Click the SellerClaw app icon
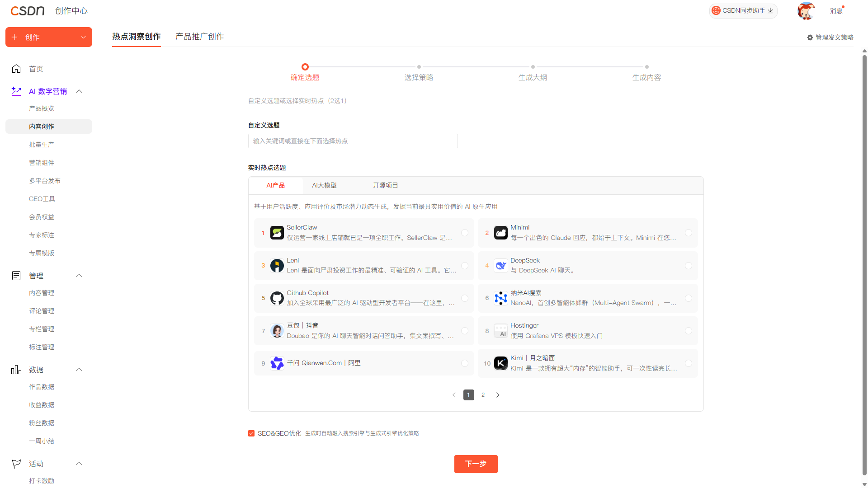The width and height of the screenshot is (868, 488). point(277,233)
